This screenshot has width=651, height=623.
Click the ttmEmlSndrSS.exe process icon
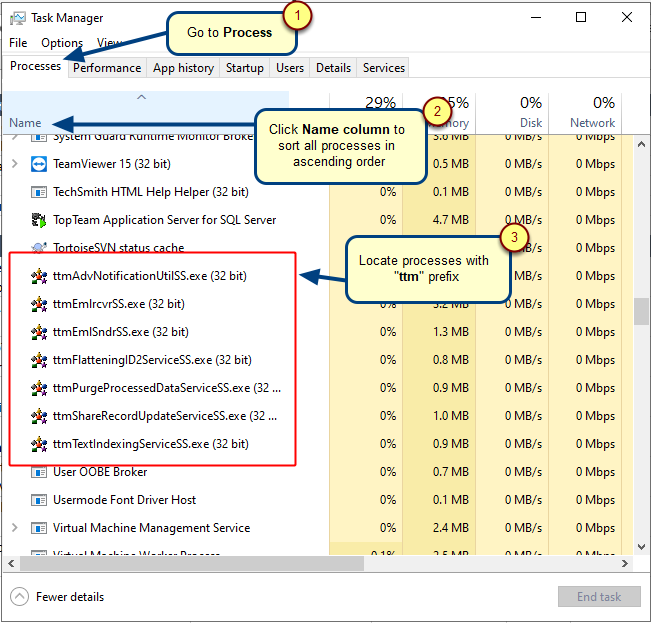39,332
